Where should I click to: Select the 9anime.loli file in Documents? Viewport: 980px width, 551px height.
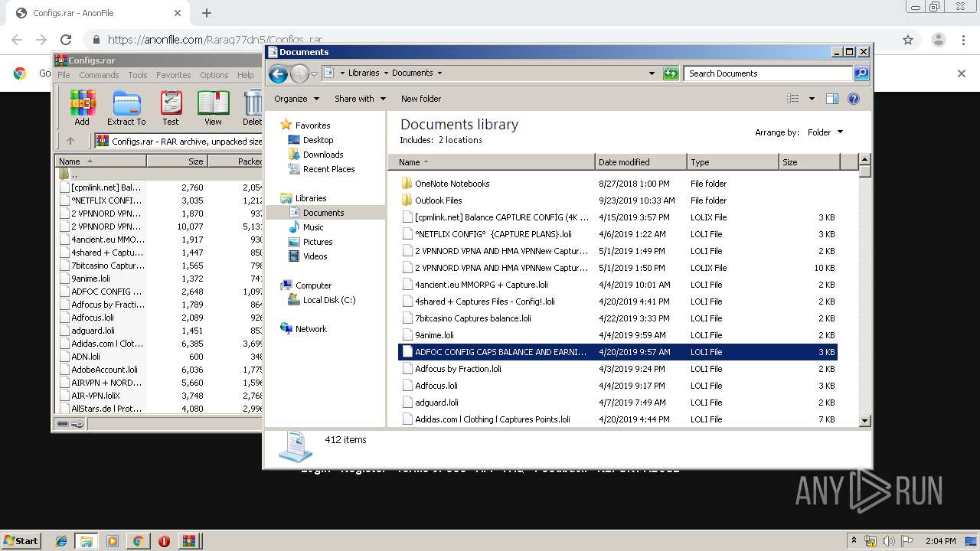[x=434, y=335]
